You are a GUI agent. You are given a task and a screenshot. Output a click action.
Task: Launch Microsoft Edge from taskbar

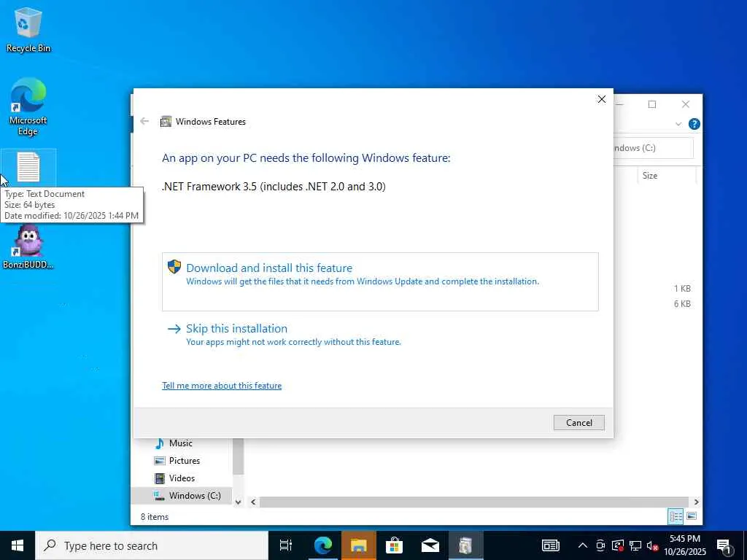tap(322, 545)
